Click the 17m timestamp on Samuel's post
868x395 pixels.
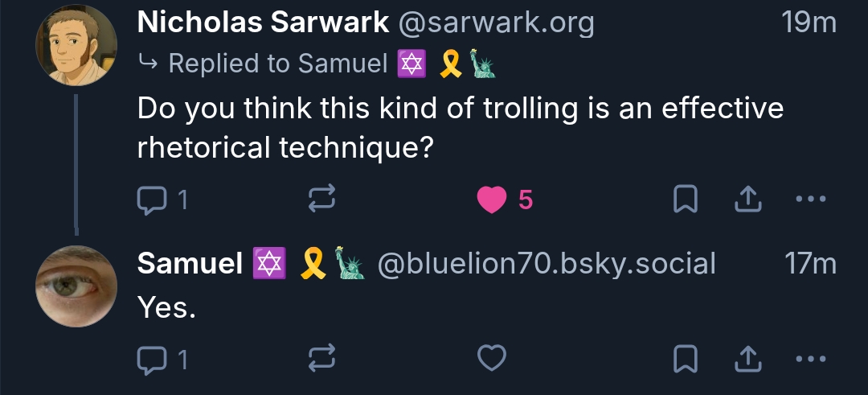(x=810, y=263)
